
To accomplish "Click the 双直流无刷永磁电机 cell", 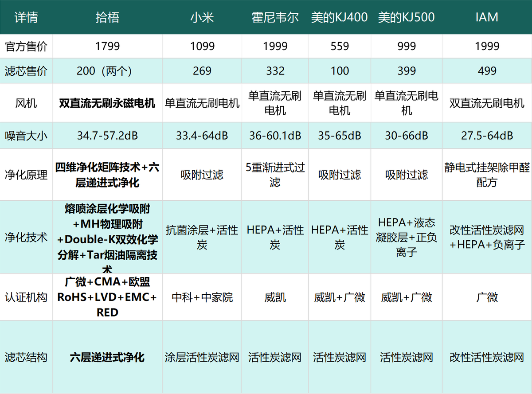I will [x=107, y=103].
